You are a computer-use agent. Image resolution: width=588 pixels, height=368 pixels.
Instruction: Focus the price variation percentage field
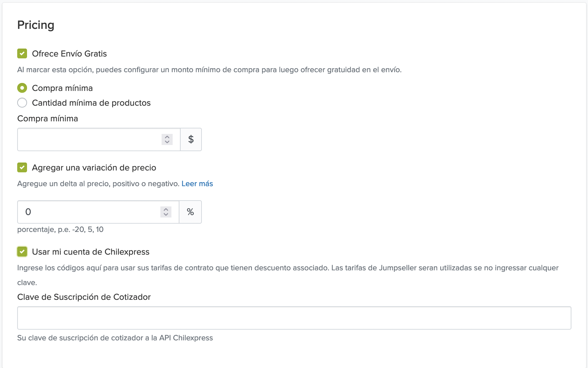click(x=89, y=212)
